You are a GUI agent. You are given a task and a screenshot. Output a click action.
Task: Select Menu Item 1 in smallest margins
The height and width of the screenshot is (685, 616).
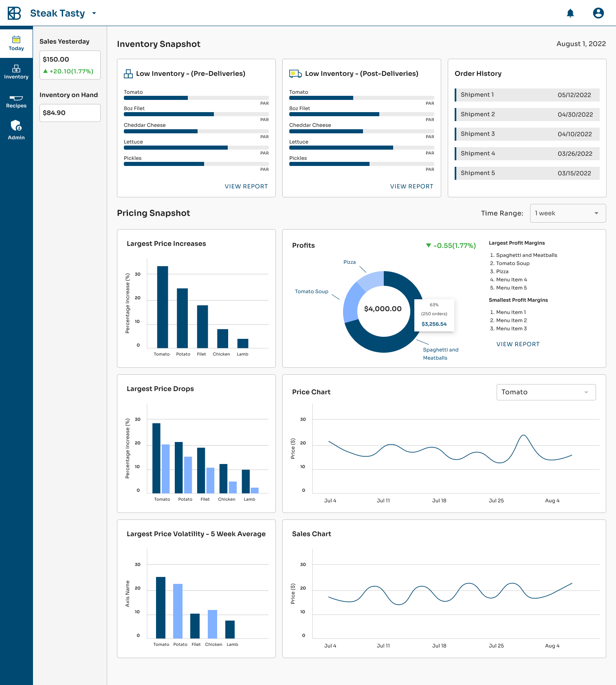[511, 312]
